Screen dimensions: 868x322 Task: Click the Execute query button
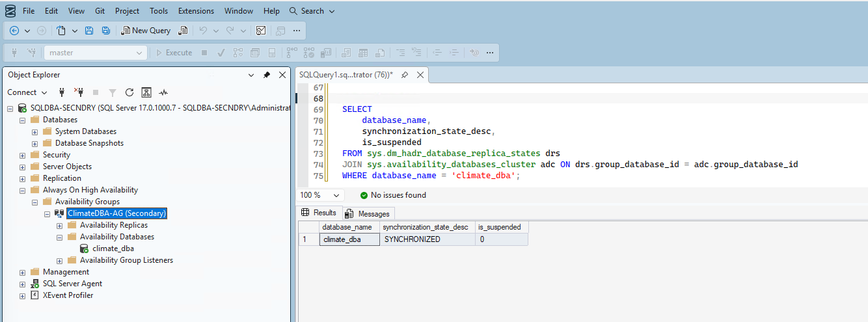click(174, 53)
